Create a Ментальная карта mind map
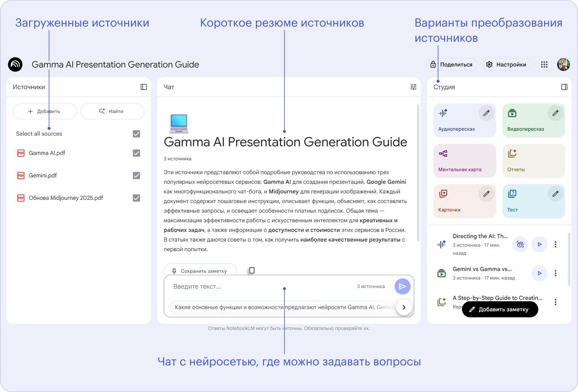 [465, 161]
